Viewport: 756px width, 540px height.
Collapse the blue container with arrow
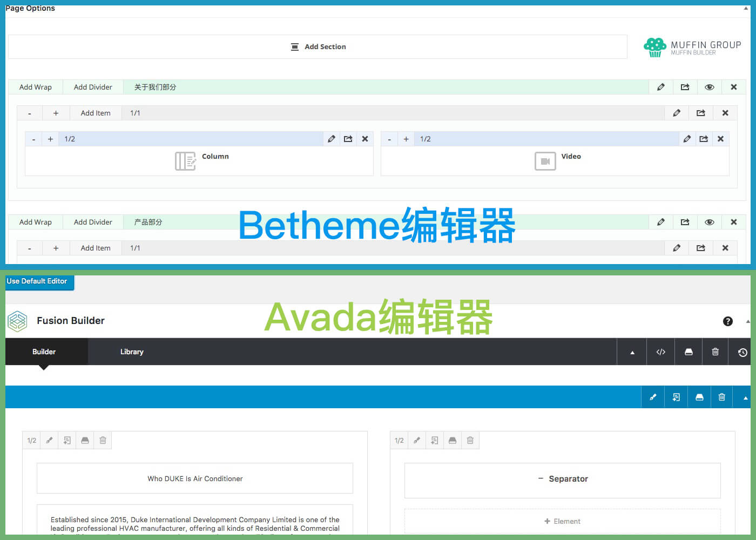(745, 397)
